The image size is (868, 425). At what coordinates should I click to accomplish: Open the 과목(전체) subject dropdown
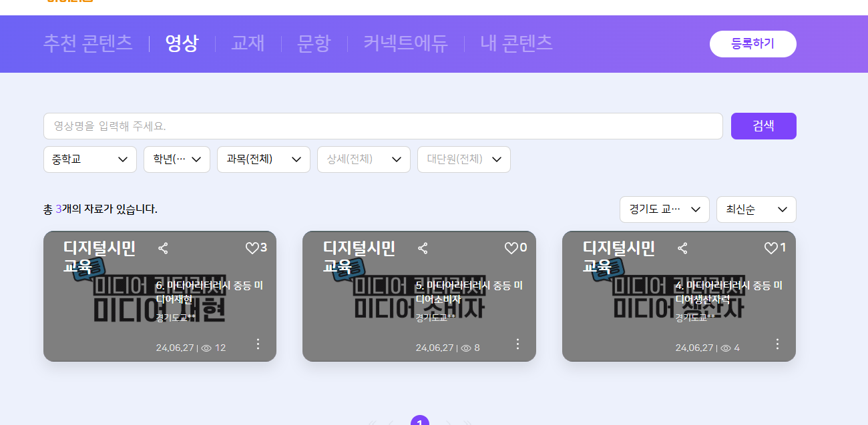(x=264, y=159)
